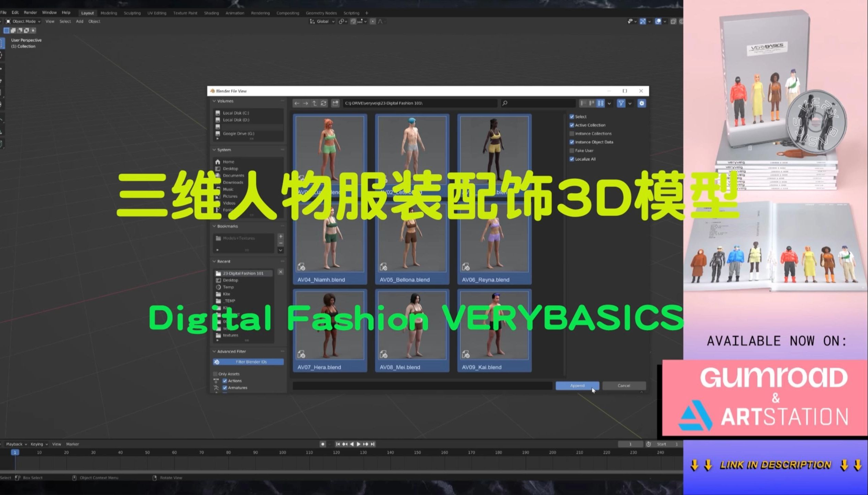Screen dimensions: 868x495
Task: Open 23-Digital Fashion 101 recent folder
Action: [x=243, y=273]
